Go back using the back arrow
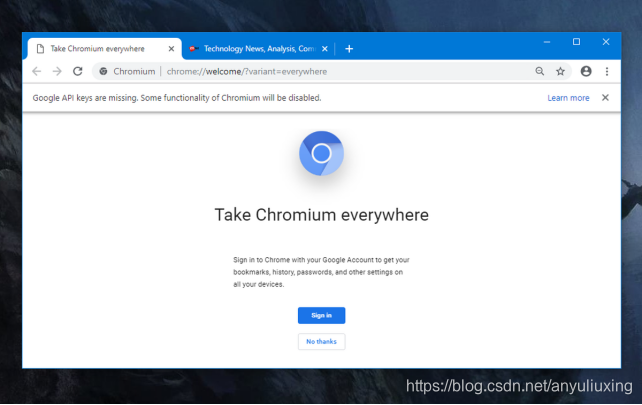642x405 pixels. coord(36,71)
